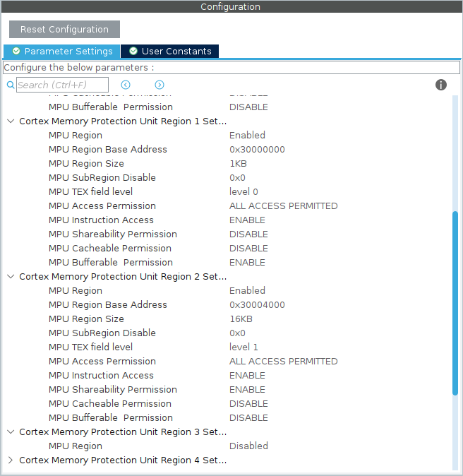Click Region 1 SubRegion Disable 0x0
Screen dimensions: 463x476
pos(237,177)
